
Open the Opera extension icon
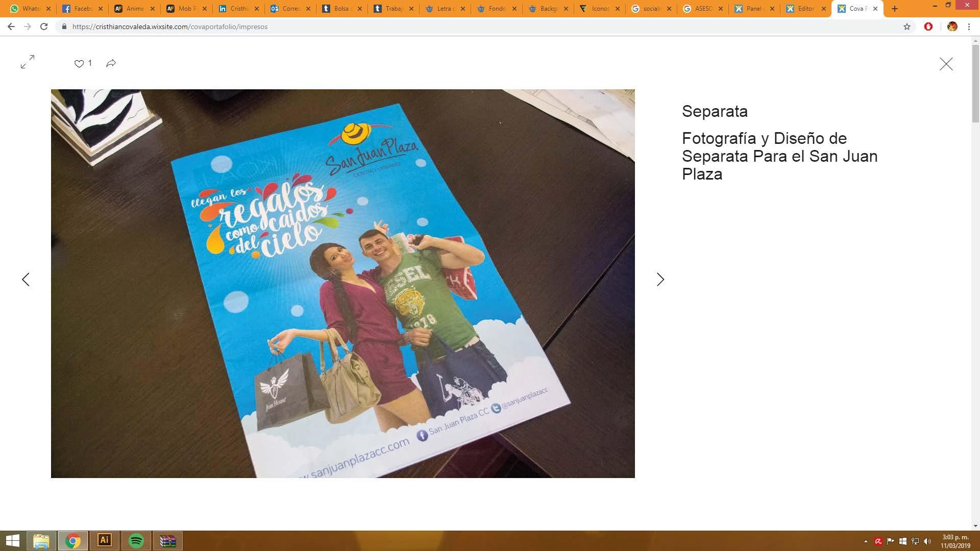click(928, 27)
